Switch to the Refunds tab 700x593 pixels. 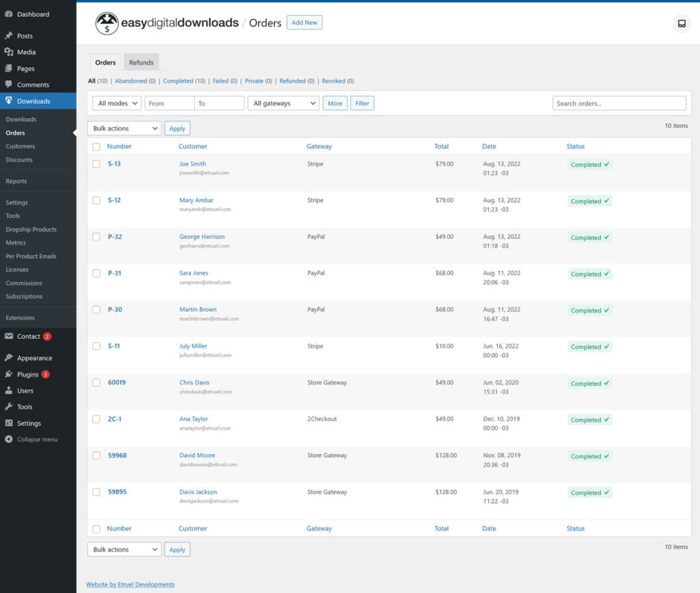[141, 62]
